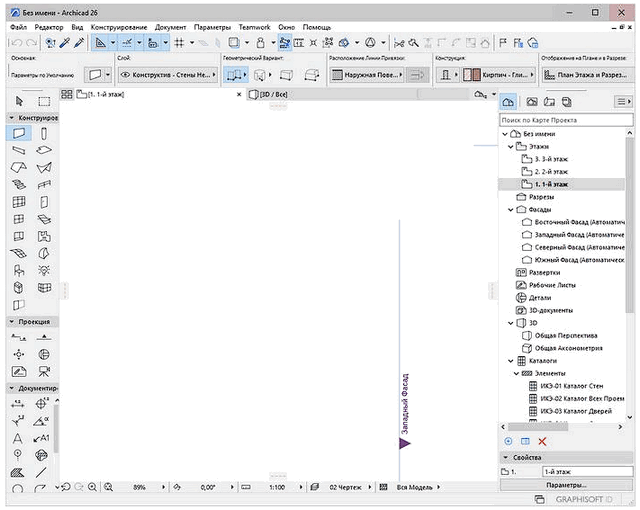Choose the Beam tool
The height and width of the screenshot is (510, 640).
pyautogui.click(x=19, y=151)
